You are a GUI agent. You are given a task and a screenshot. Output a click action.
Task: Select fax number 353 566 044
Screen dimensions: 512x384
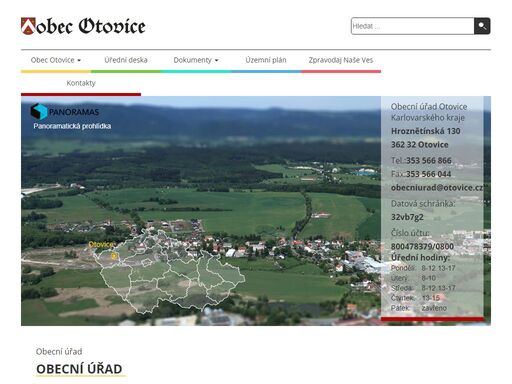tap(428, 174)
